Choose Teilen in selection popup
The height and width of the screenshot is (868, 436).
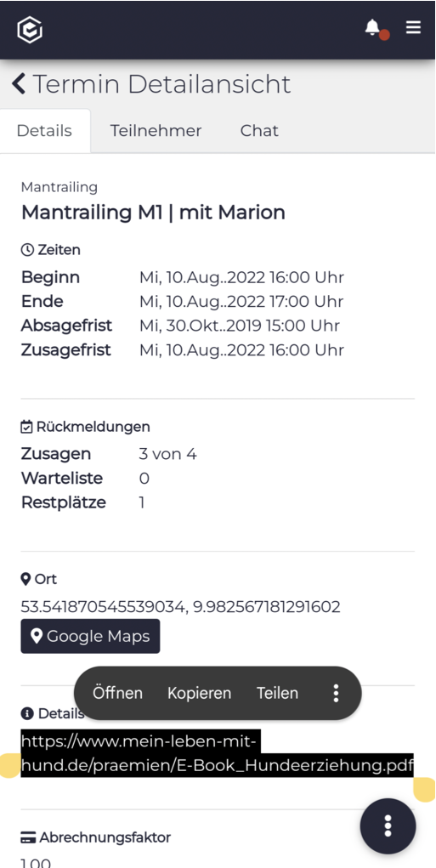[277, 693]
